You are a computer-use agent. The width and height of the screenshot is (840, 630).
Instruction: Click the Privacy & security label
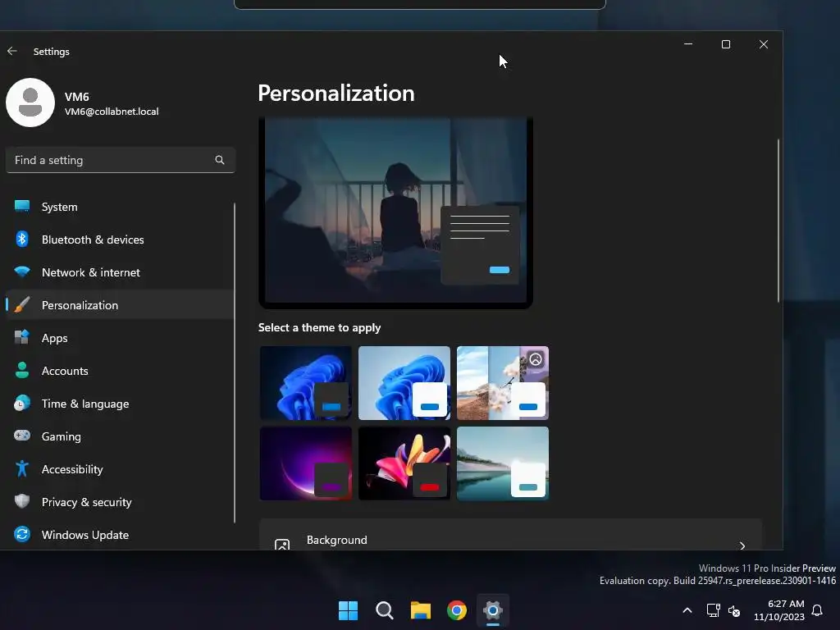(x=86, y=502)
